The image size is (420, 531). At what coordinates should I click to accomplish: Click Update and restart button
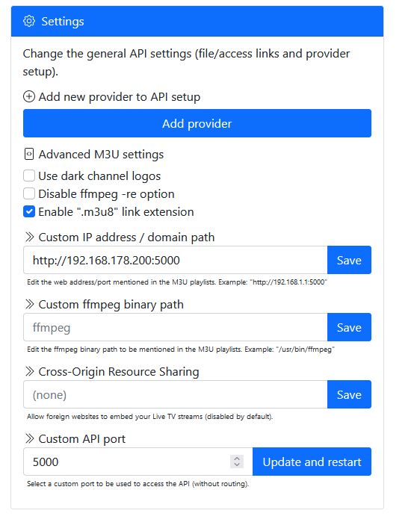click(312, 462)
